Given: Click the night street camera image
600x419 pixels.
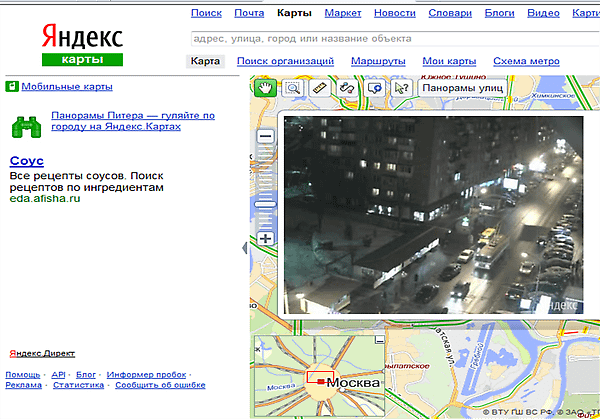Looking at the screenshot, I should [434, 215].
